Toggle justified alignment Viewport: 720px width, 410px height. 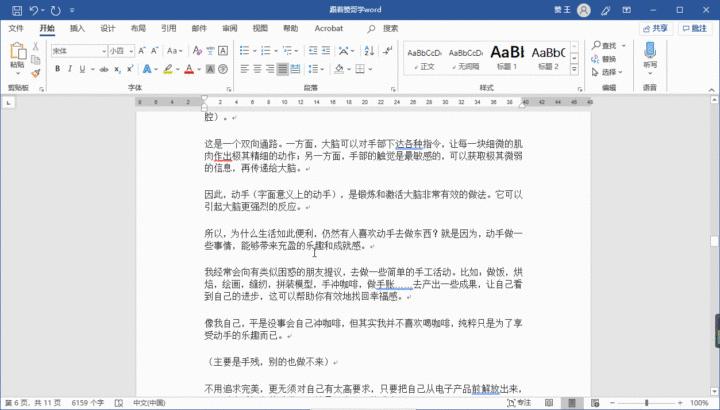(283, 69)
